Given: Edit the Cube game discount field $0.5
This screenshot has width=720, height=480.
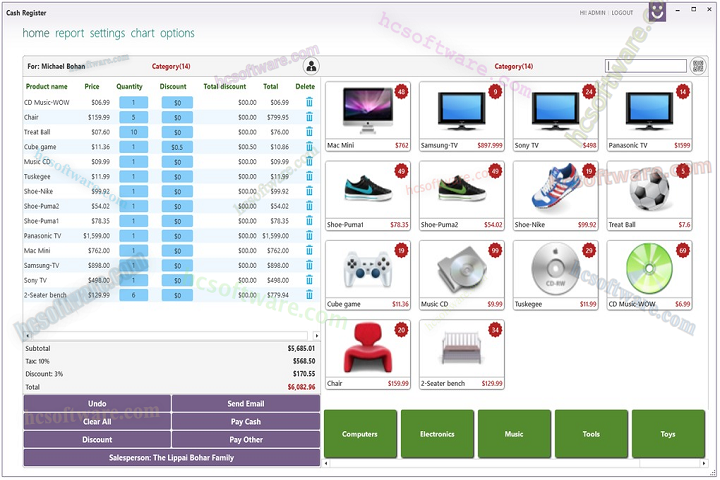Looking at the screenshot, I should (x=177, y=147).
